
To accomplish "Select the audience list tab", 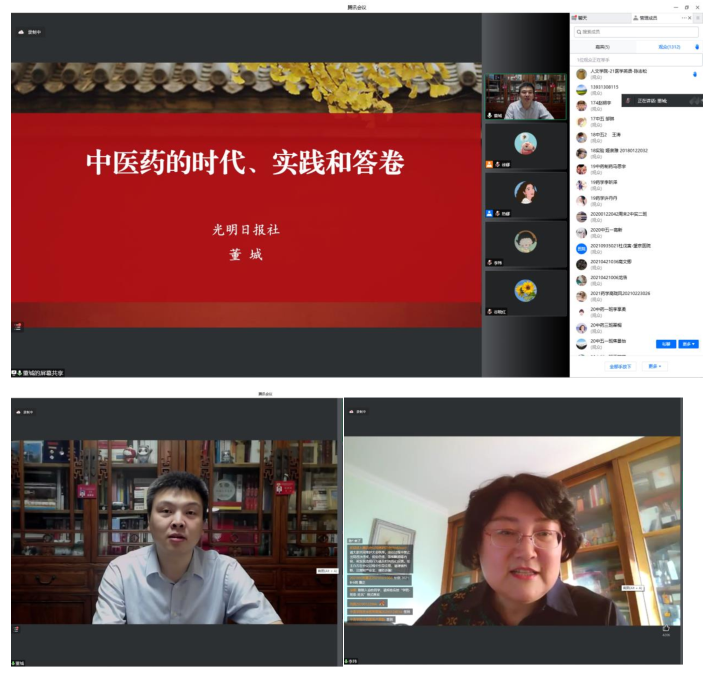I will 669,47.
